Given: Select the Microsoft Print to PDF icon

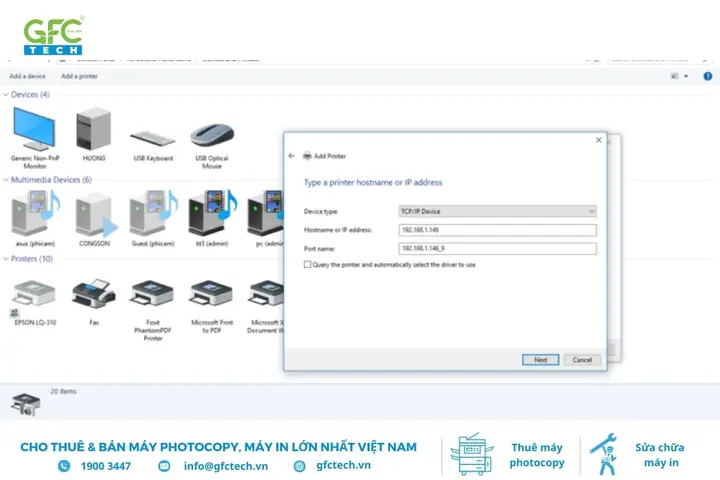Looking at the screenshot, I should pos(212,294).
